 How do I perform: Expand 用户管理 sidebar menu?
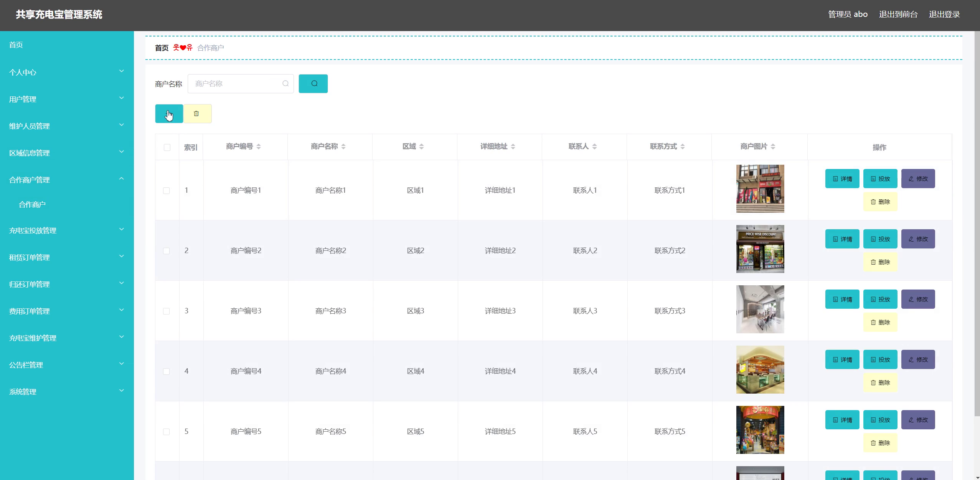(67, 99)
